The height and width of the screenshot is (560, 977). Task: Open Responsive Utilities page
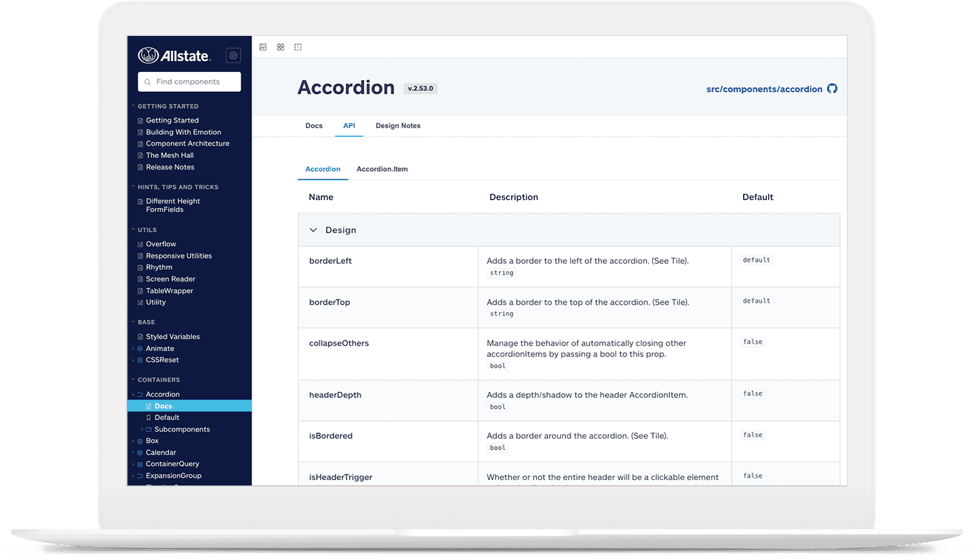179,256
